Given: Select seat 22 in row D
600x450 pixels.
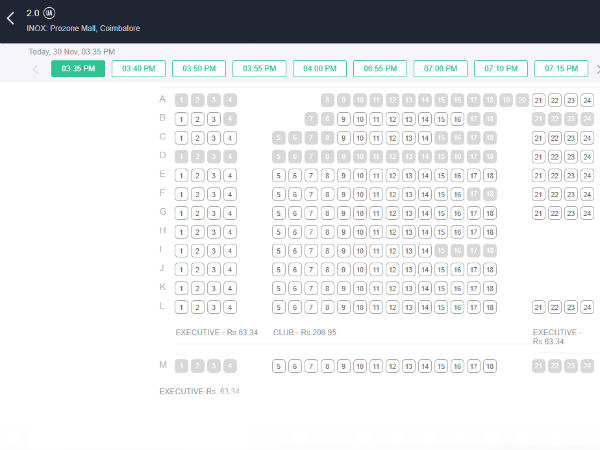Looking at the screenshot, I should [x=554, y=157].
